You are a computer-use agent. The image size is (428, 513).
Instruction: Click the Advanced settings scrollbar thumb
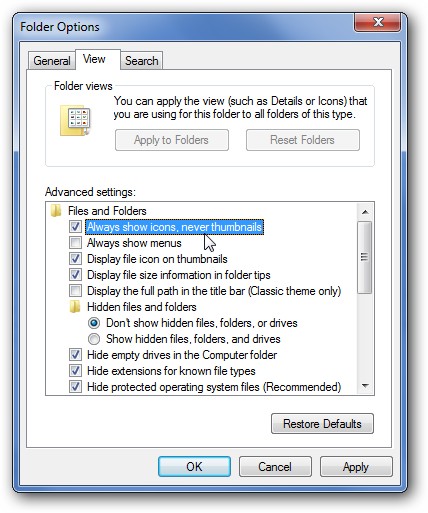pos(365,257)
